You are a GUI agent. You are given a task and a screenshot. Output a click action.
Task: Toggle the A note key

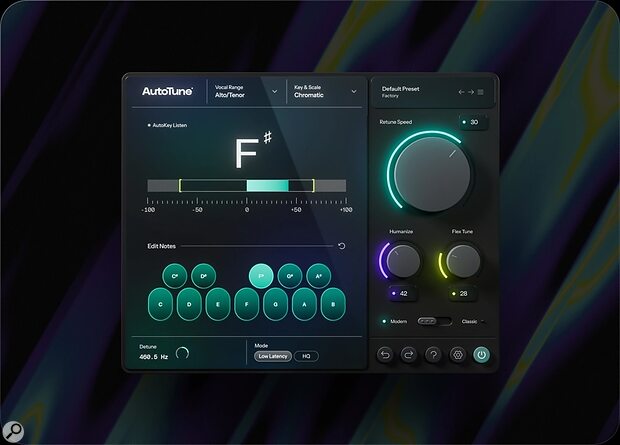coord(304,304)
